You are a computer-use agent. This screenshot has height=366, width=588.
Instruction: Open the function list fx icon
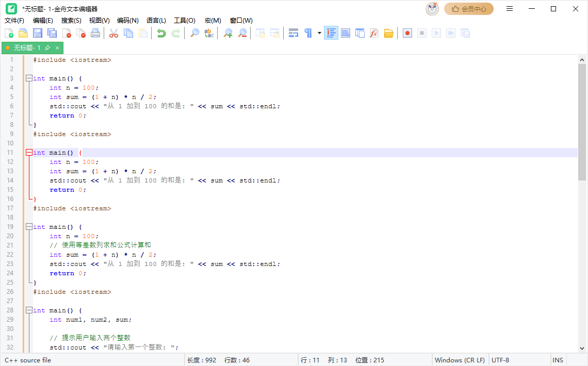[374, 34]
